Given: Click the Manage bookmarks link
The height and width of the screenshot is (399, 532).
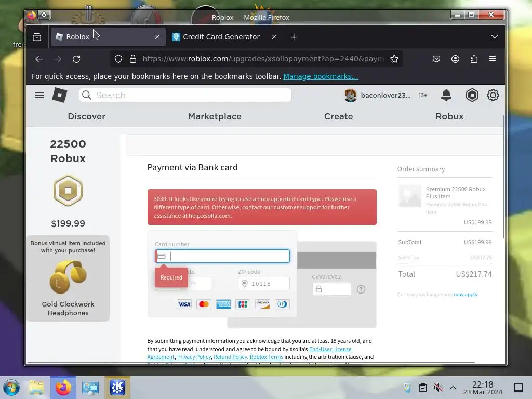Looking at the screenshot, I should click(321, 76).
